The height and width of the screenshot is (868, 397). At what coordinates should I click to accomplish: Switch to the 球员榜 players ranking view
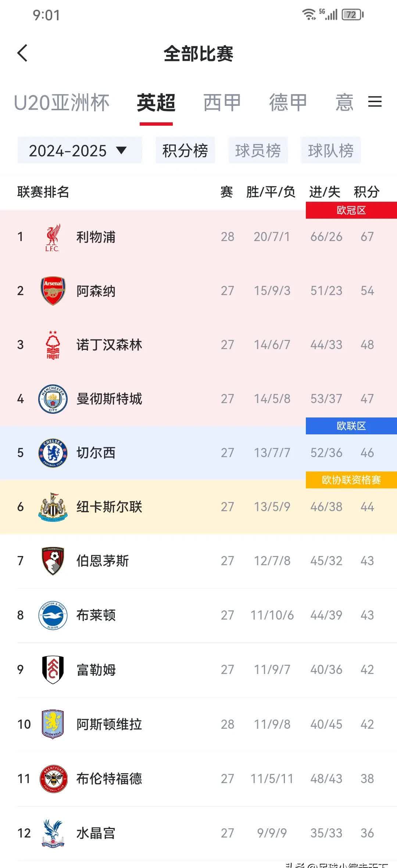258,150
